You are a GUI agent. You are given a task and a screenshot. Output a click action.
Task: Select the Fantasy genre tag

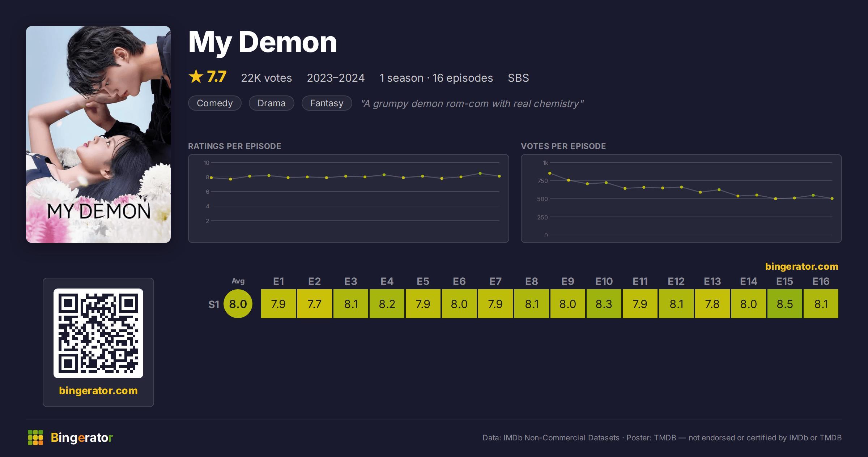pos(327,103)
